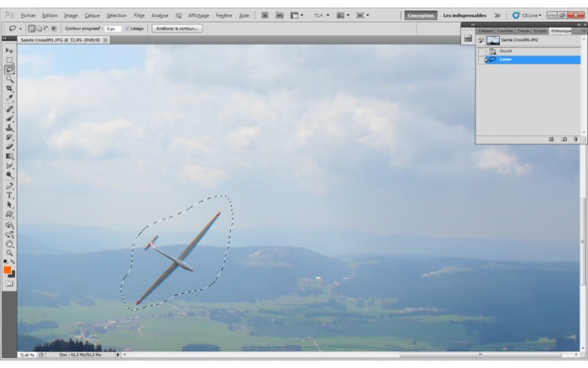Launch Bridge from the Br icon
The height and width of the screenshot is (368, 588).
point(265,15)
